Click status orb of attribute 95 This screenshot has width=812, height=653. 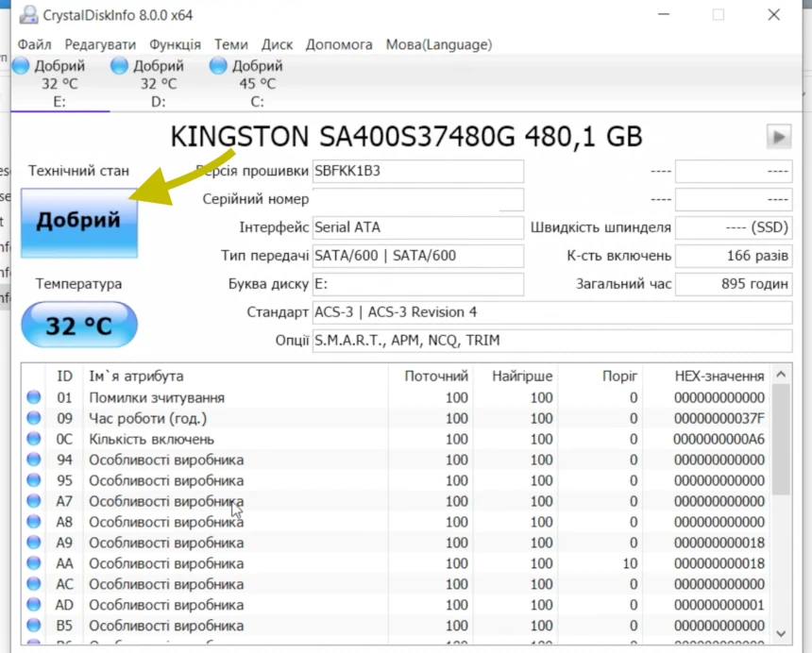tap(34, 480)
